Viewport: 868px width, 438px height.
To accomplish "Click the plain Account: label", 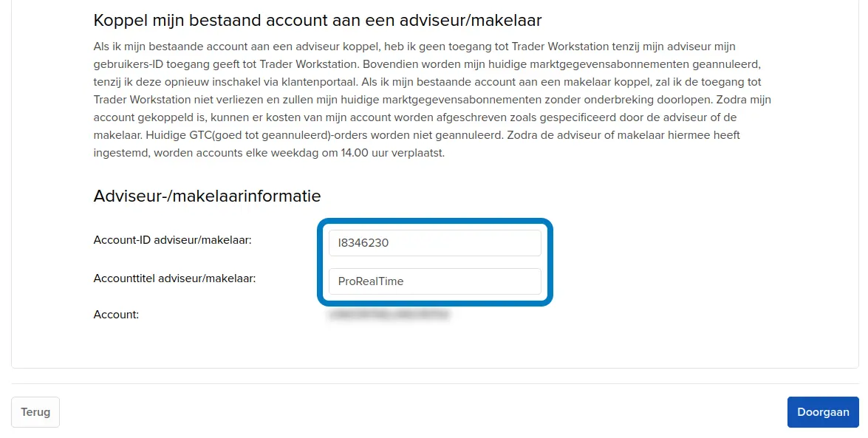I will click(116, 315).
